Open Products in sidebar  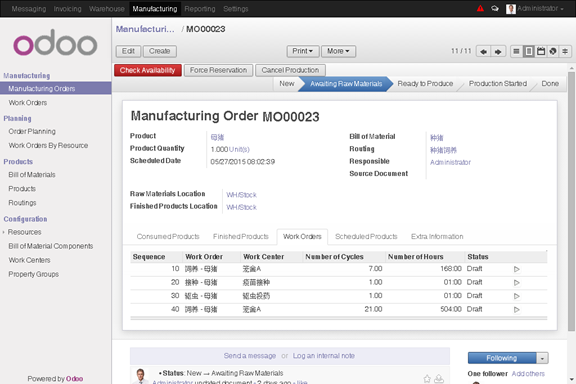[22, 189]
